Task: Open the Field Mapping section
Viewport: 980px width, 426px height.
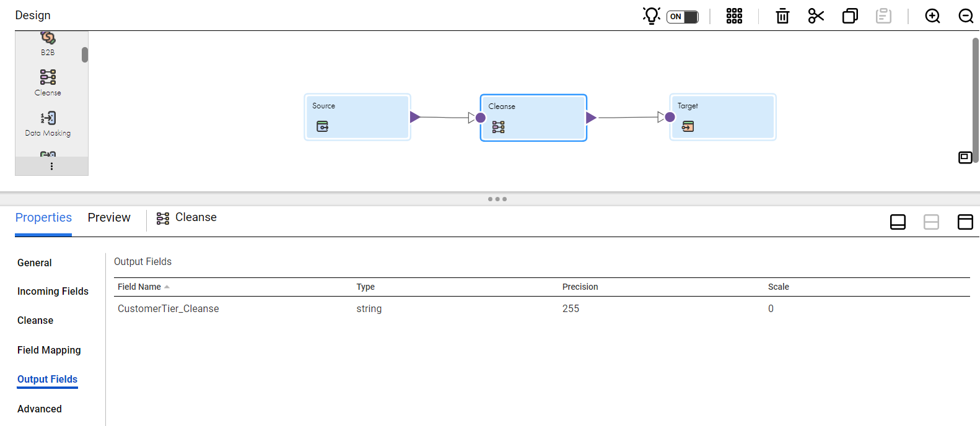Action: click(x=49, y=350)
